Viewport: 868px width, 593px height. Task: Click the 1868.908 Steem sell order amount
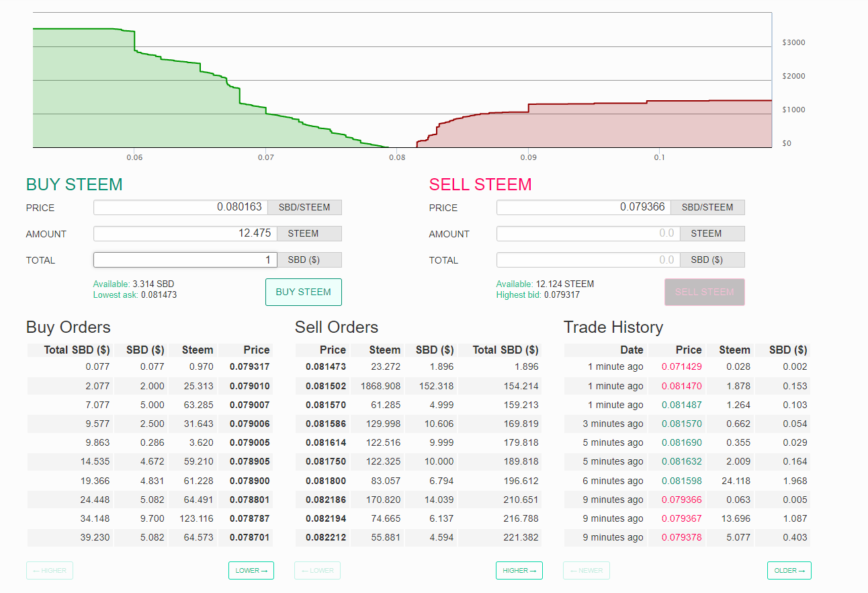[380, 386]
